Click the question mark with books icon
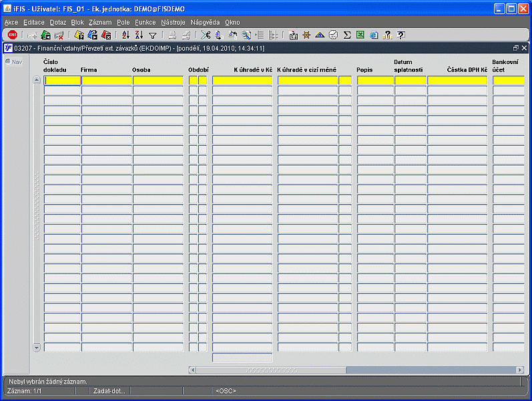The image size is (532, 401). pyautogui.click(x=387, y=35)
